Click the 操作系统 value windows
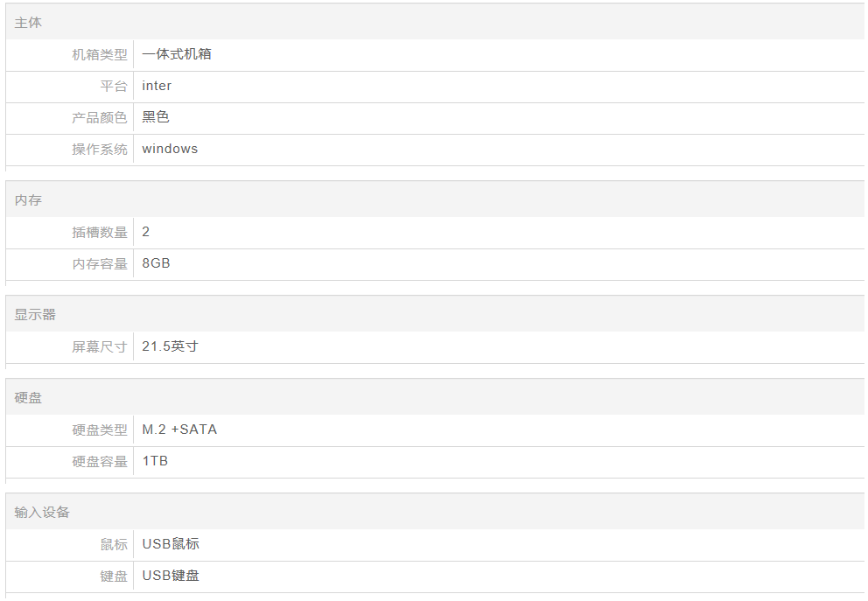The height and width of the screenshot is (601, 868). [170, 149]
